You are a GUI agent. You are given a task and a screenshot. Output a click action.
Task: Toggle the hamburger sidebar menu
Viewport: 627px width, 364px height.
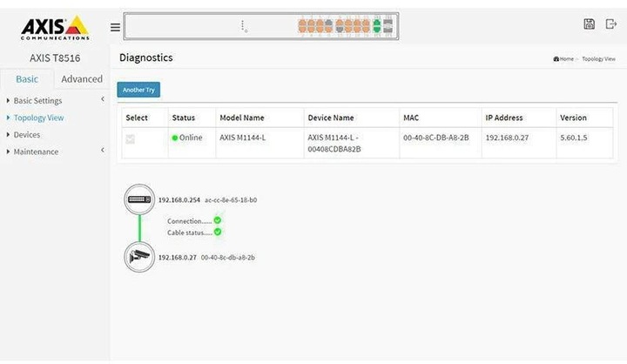[115, 27]
